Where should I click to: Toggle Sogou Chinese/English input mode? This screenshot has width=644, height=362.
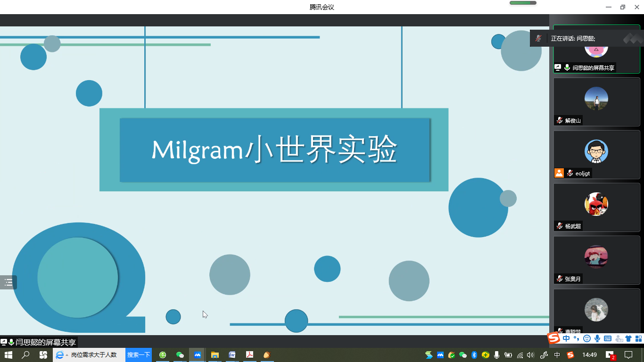(x=566, y=338)
